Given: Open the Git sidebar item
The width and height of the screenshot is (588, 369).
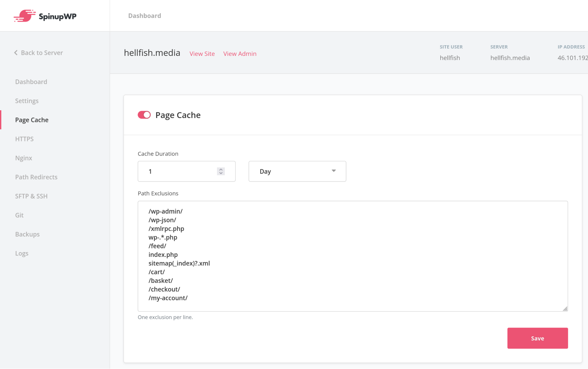Looking at the screenshot, I should coord(19,215).
